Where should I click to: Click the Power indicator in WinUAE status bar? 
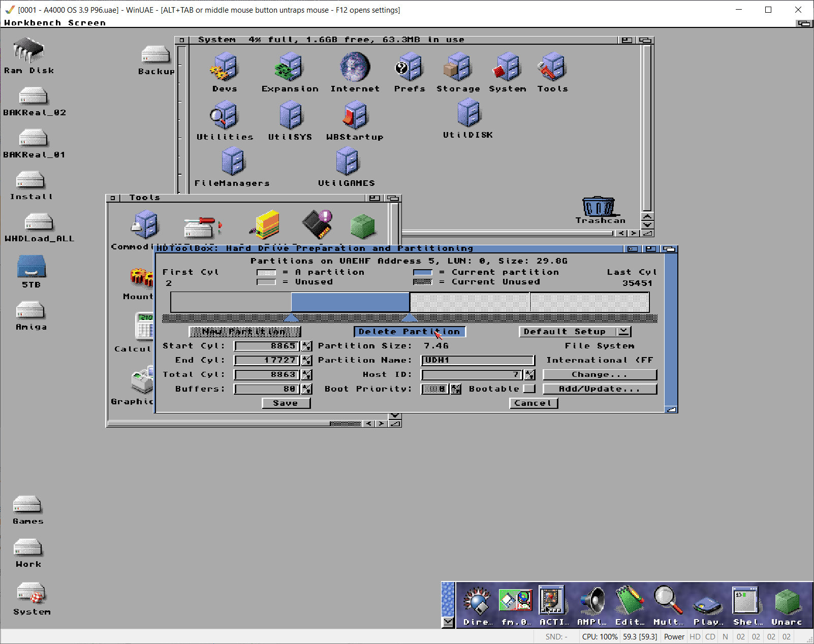674,636
